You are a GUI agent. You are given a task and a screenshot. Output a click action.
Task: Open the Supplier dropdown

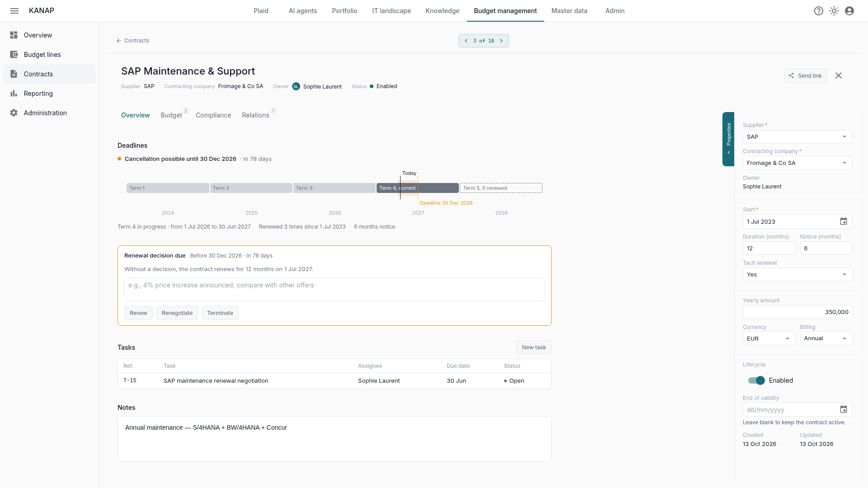pyautogui.click(x=797, y=136)
